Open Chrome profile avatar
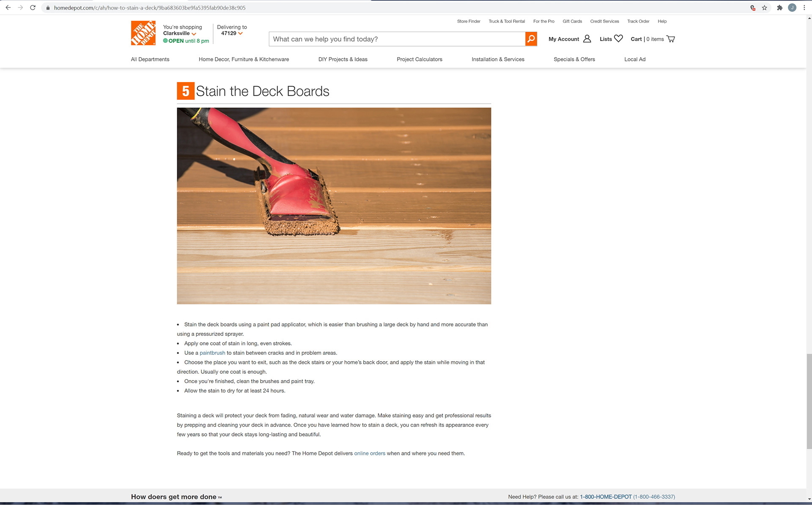This screenshot has width=812, height=505. tap(792, 8)
